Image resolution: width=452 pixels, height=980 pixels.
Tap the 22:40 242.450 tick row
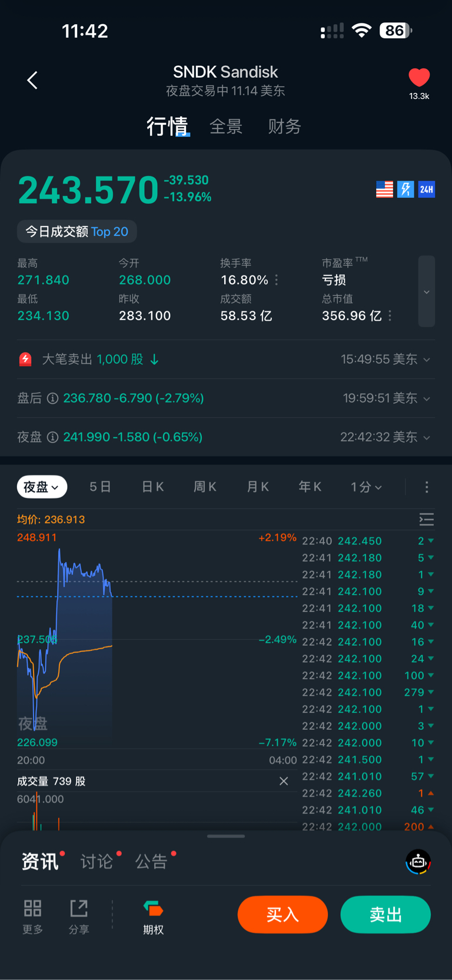(368, 541)
